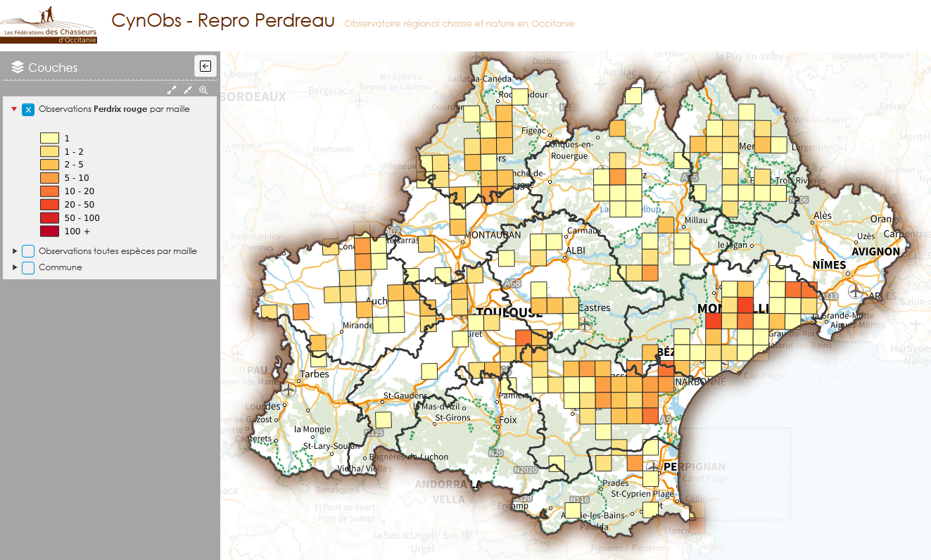
Task: Uncheck the Perdrix rouge observations layer
Action: (28, 110)
